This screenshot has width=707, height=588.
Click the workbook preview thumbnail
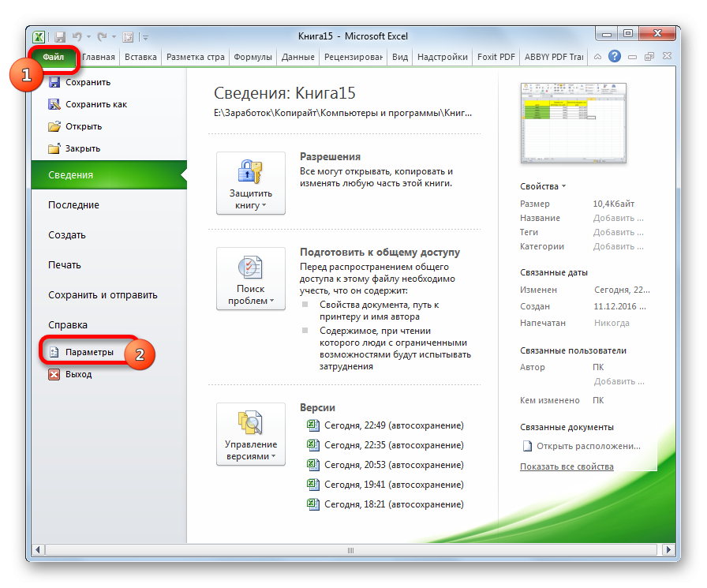pos(573,122)
